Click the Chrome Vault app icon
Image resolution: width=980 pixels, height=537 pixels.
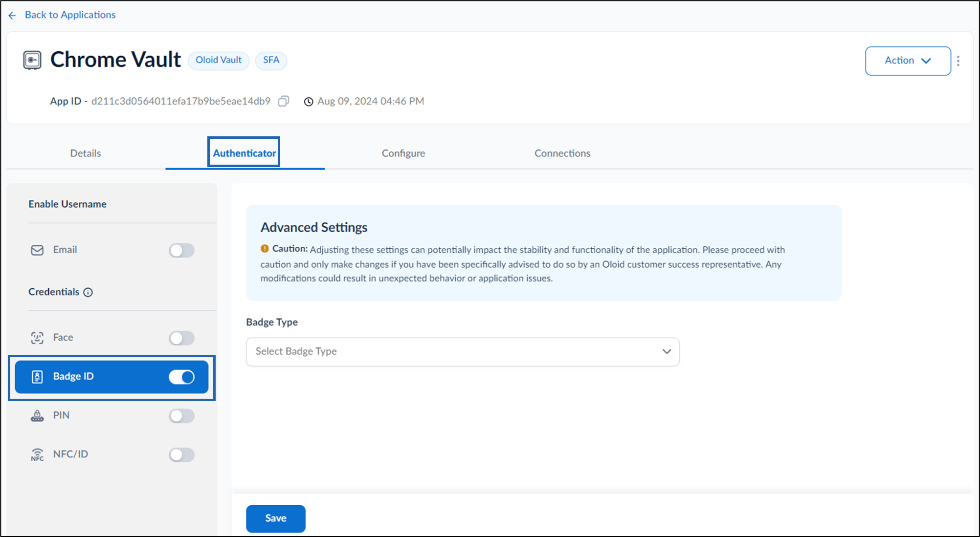tap(32, 60)
